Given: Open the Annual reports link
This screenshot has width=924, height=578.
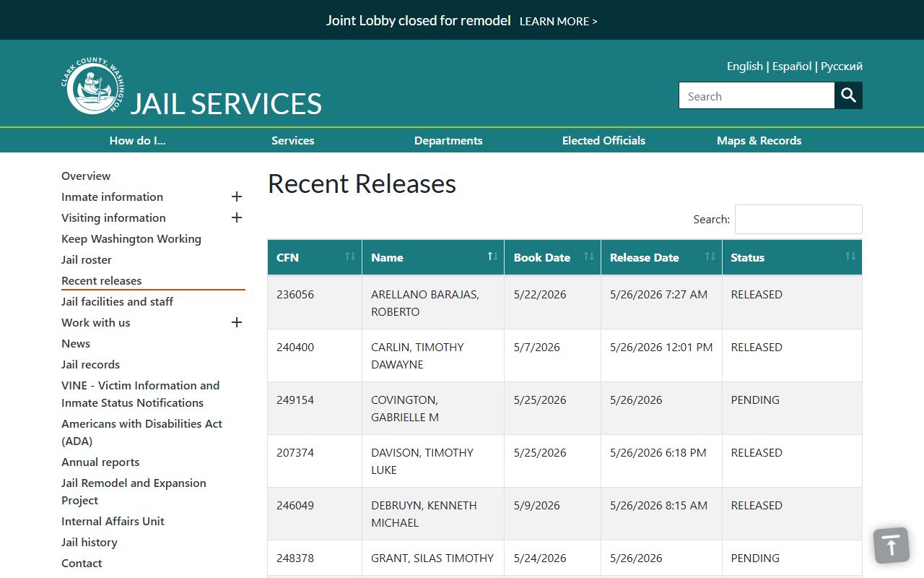Looking at the screenshot, I should [x=100, y=462].
